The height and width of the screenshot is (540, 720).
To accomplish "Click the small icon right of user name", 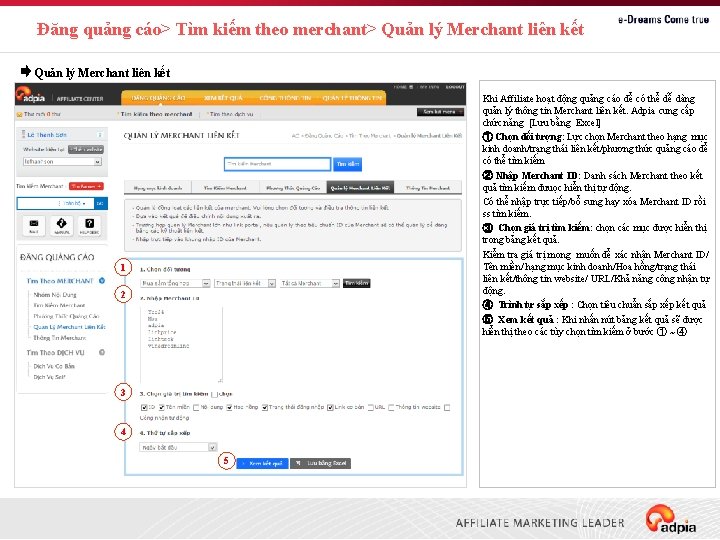I will pos(100,135).
